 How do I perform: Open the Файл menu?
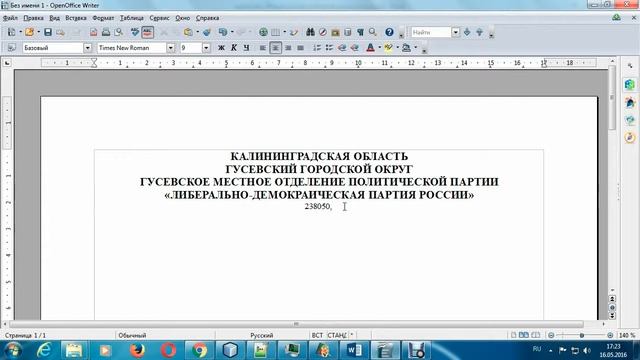click(x=10, y=18)
